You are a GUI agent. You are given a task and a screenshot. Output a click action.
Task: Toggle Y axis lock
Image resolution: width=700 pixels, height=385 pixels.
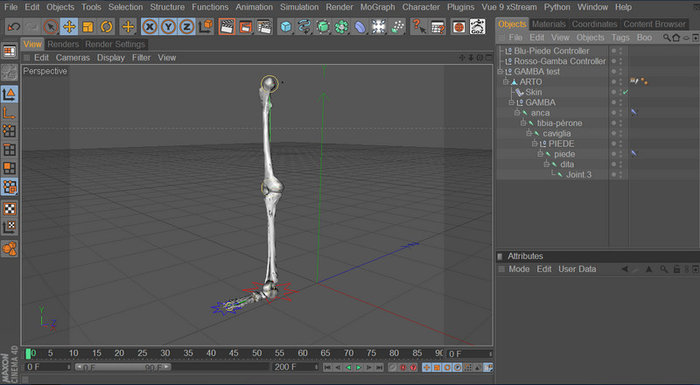pos(168,27)
